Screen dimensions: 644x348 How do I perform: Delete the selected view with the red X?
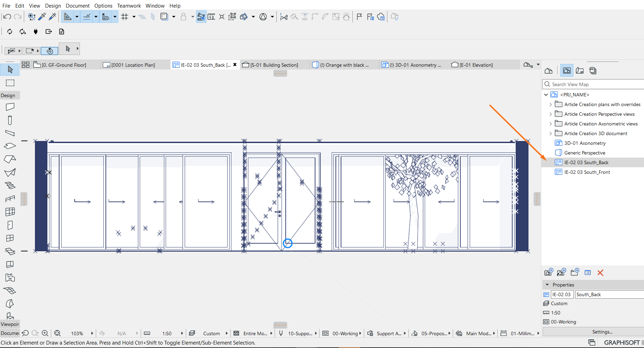point(600,273)
